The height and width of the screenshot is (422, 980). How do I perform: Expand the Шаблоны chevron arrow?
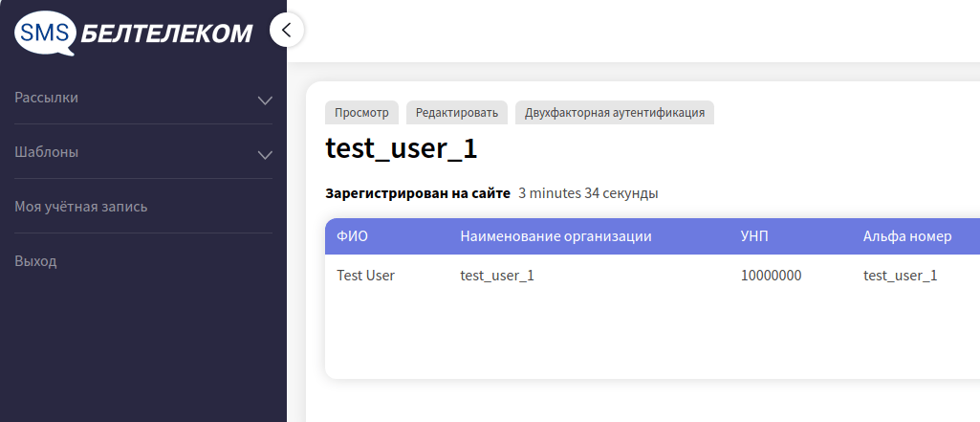pos(265,154)
